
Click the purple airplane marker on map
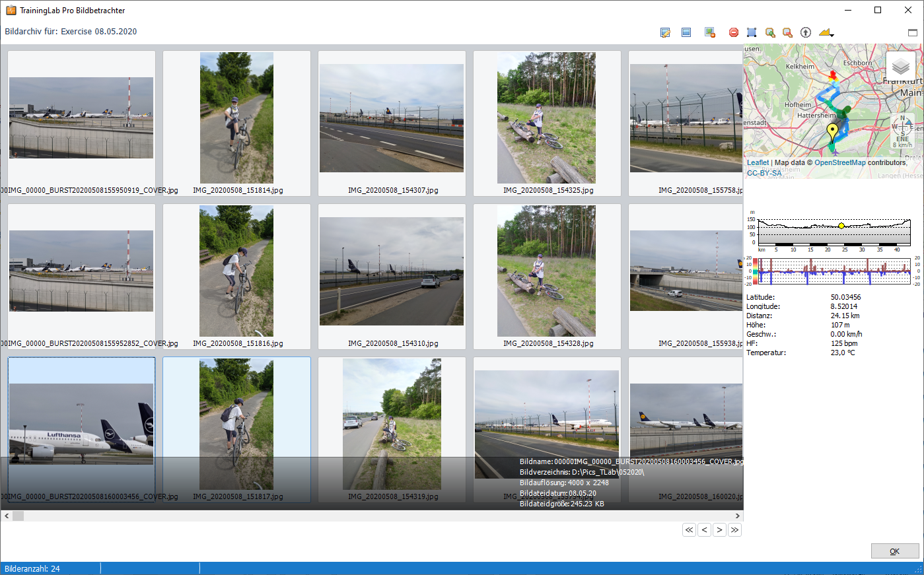tap(835, 152)
